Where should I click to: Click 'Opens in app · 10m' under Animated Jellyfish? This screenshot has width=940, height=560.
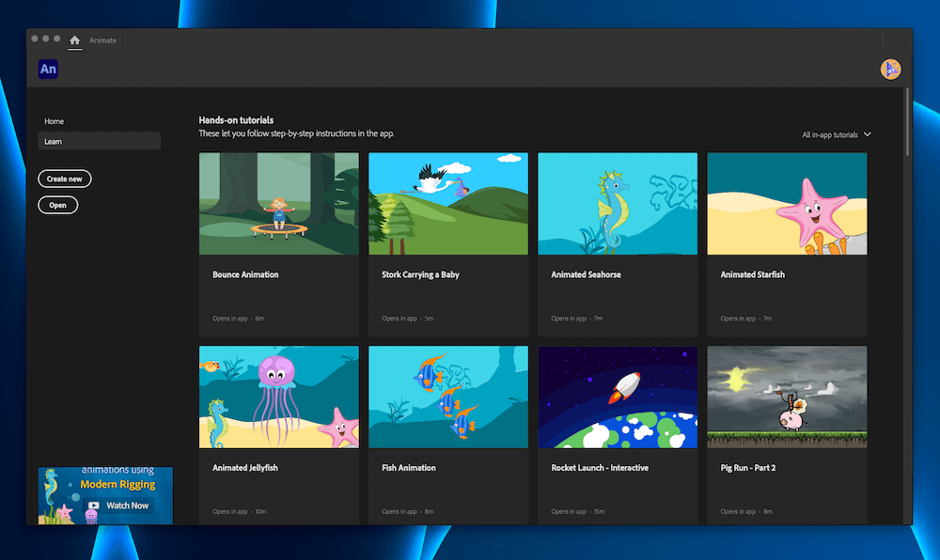coord(239,511)
